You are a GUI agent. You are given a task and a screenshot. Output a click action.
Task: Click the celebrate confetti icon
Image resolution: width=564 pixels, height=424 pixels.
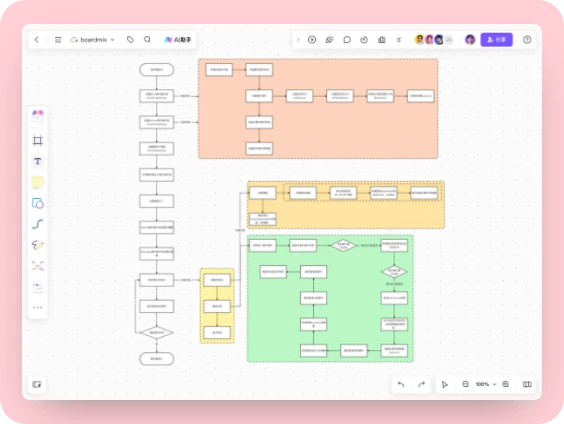coord(329,40)
